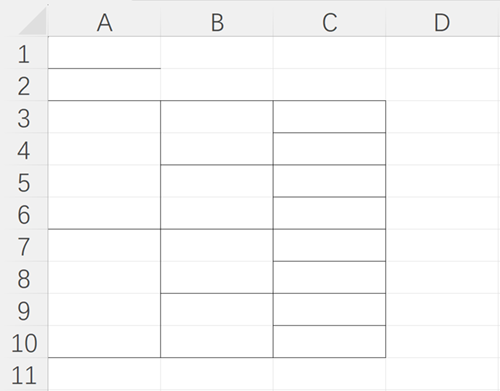This screenshot has width=500, height=391.
Task: Click cell A1
Action: pyautogui.click(x=104, y=53)
